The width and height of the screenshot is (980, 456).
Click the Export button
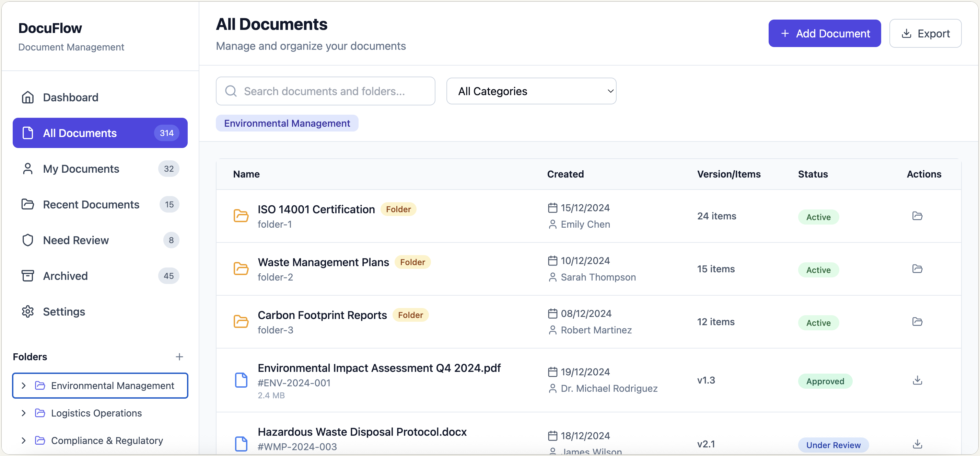click(x=925, y=33)
